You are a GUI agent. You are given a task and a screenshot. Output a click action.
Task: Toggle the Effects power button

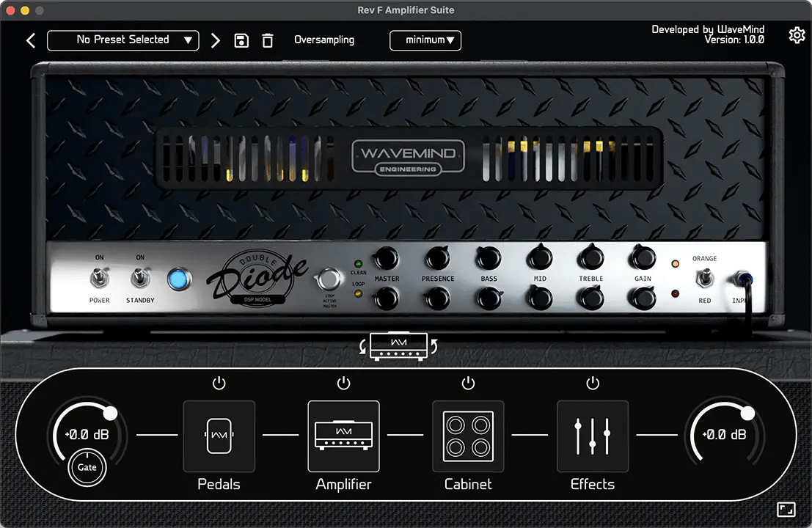click(593, 383)
